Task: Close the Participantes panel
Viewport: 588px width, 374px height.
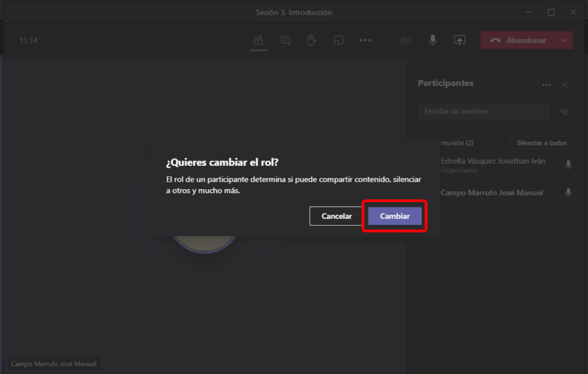Action: coord(564,85)
